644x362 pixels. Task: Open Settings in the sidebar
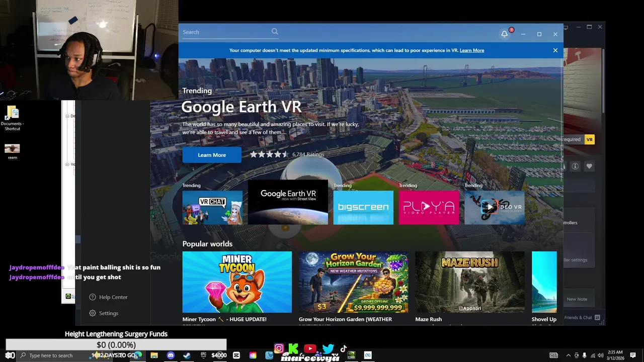click(104, 313)
